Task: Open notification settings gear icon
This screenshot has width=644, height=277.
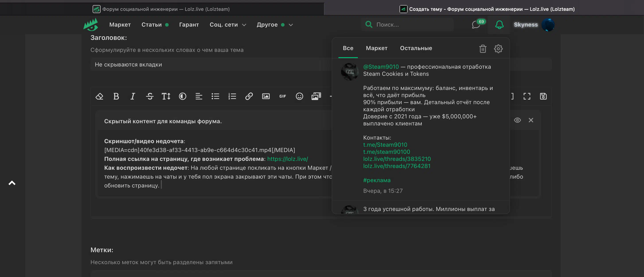Action: coord(498,49)
